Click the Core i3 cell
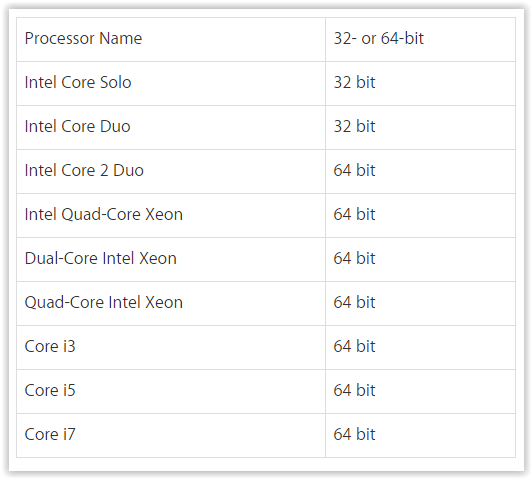Image resolution: width=532 pixels, height=479 pixels. point(171,347)
